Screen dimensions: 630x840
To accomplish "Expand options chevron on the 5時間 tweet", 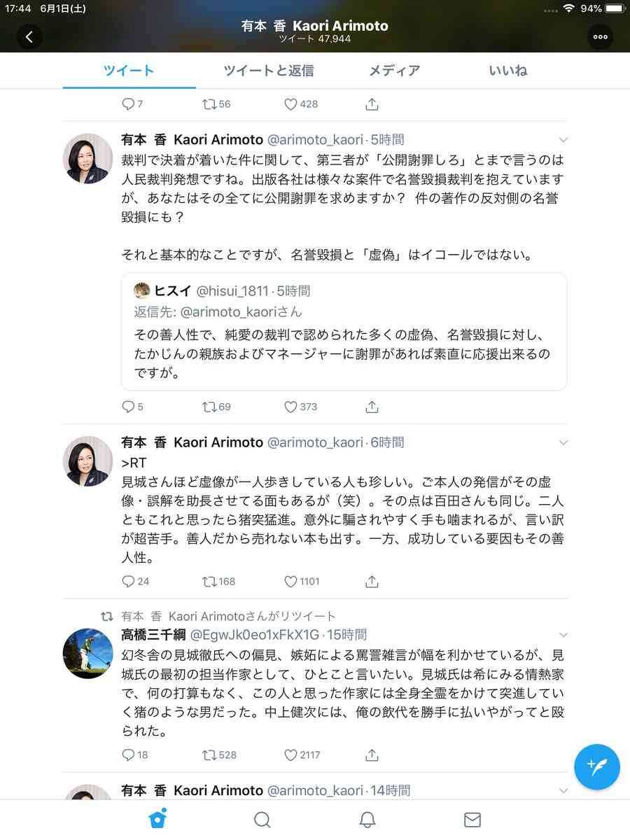I will click(563, 139).
